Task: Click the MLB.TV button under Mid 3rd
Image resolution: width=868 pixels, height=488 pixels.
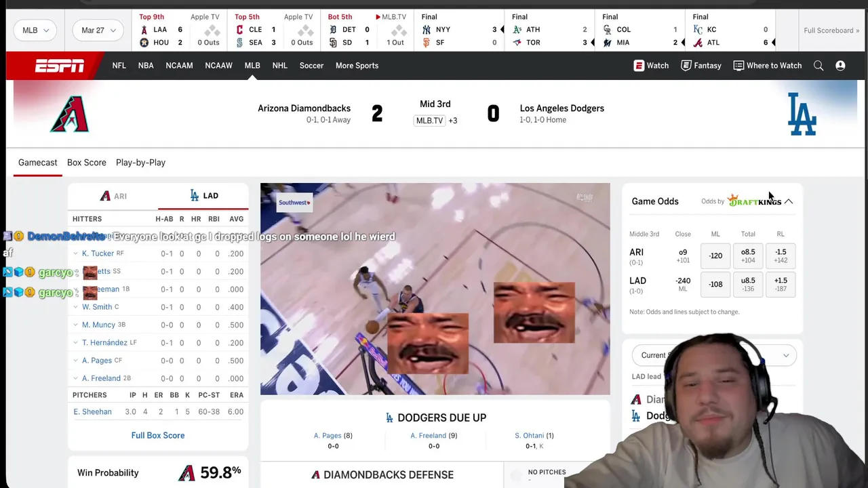Action: click(x=429, y=121)
